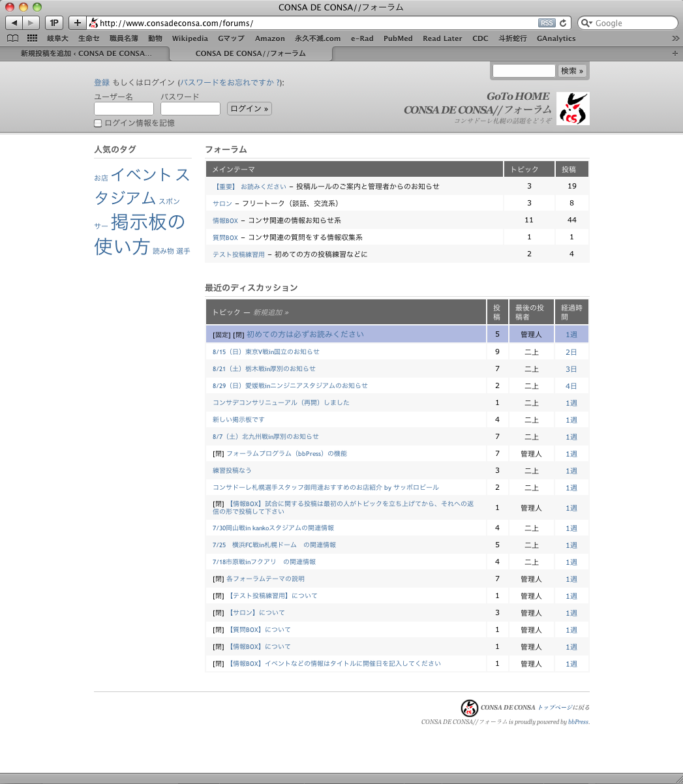Open the Google search magnifier dropdown
Image resolution: width=683 pixels, height=784 pixels.
tap(586, 23)
